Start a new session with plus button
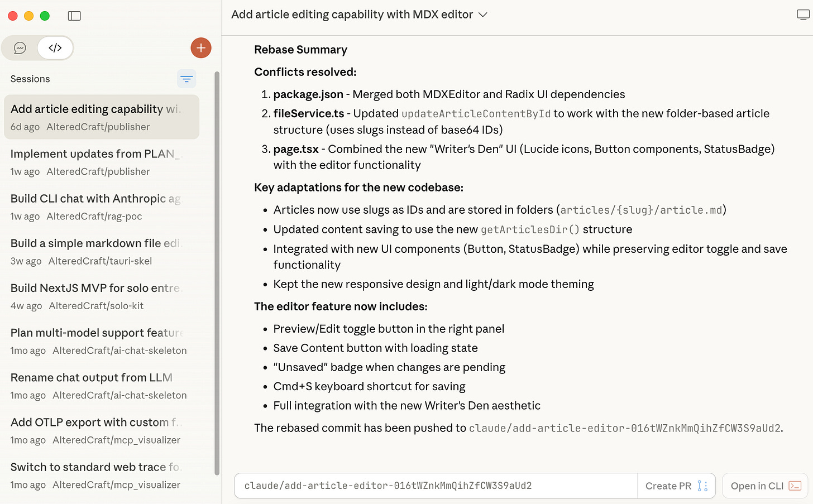The height and width of the screenshot is (504, 813). pos(201,48)
